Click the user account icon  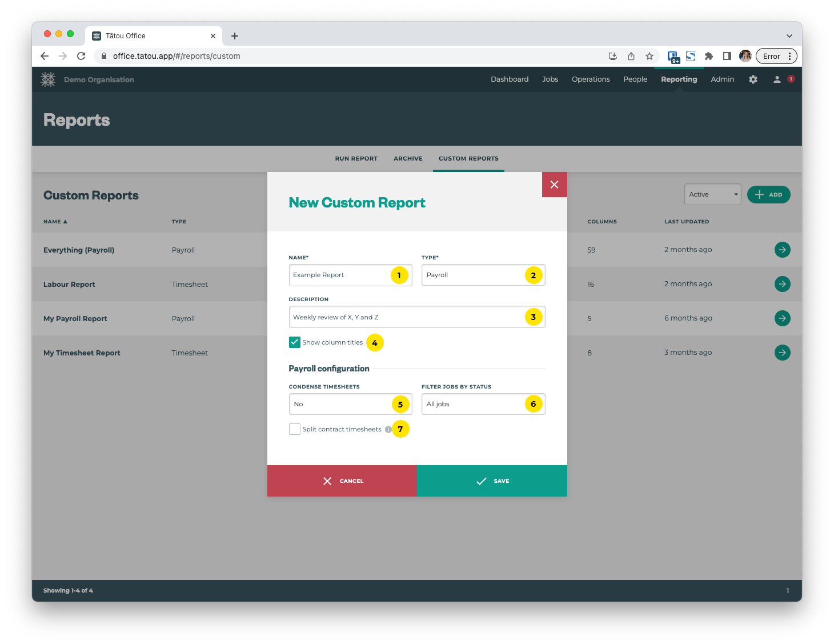click(x=776, y=79)
